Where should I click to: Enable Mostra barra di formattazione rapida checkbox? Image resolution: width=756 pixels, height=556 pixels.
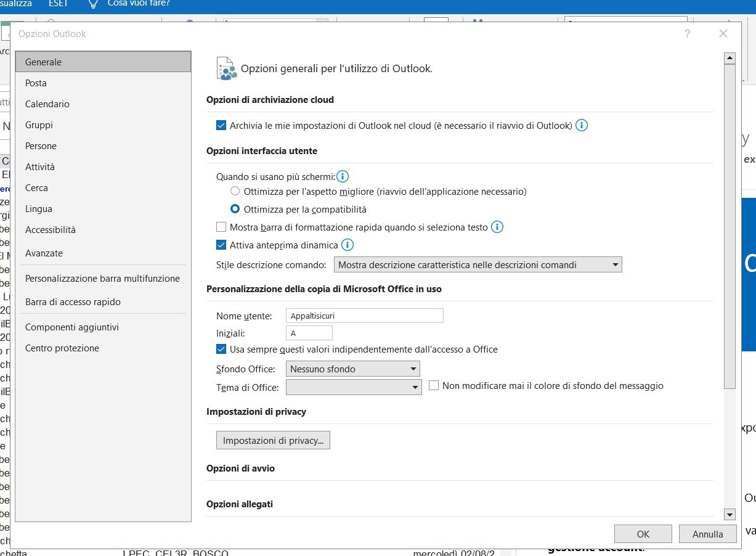pos(222,227)
